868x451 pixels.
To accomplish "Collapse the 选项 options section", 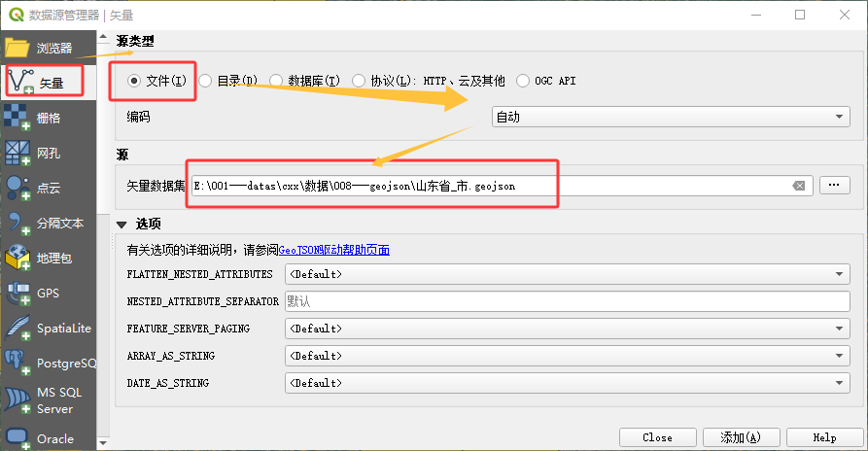I will (122, 225).
